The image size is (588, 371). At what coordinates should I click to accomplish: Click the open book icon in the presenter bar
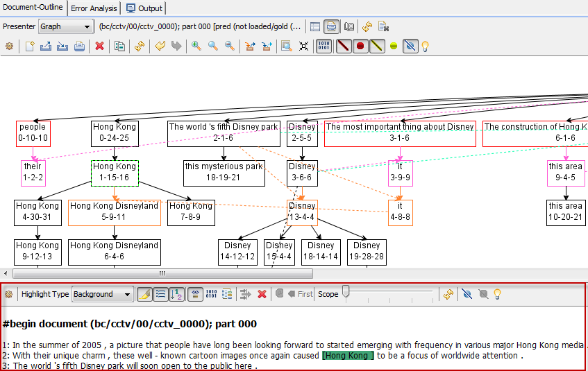(x=349, y=26)
